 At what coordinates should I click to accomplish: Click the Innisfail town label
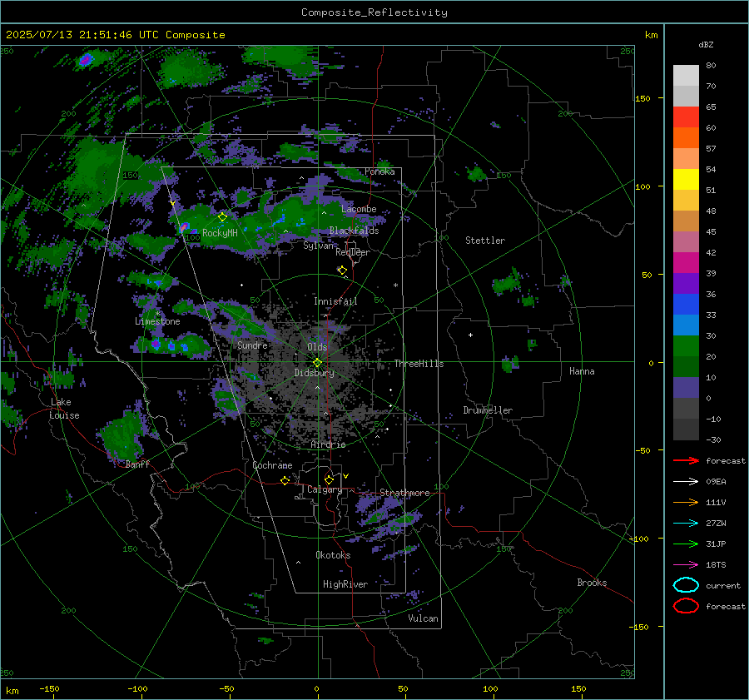point(335,301)
